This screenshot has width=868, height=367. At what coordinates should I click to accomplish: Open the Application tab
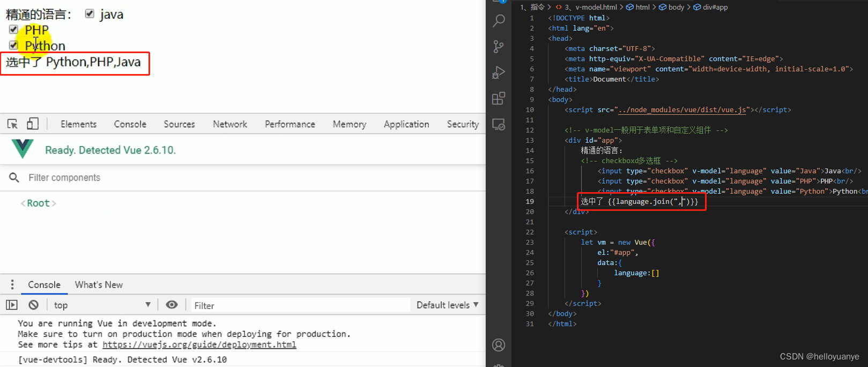point(406,124)
